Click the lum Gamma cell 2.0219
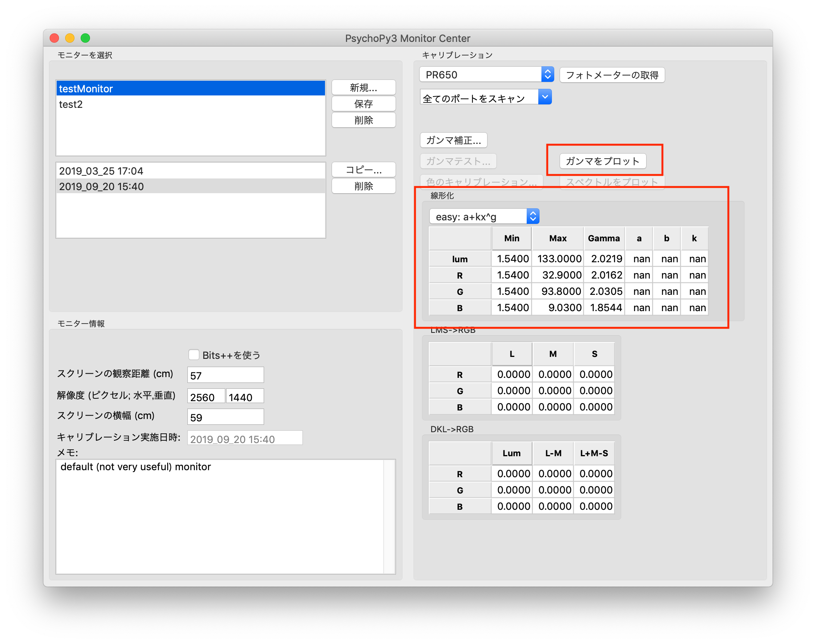The image size is (816, 644). (604, 259)
